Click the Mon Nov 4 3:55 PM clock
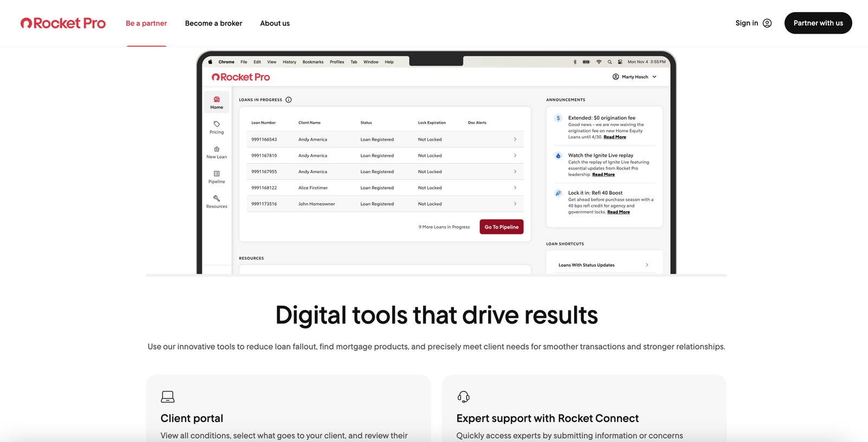 647,62
